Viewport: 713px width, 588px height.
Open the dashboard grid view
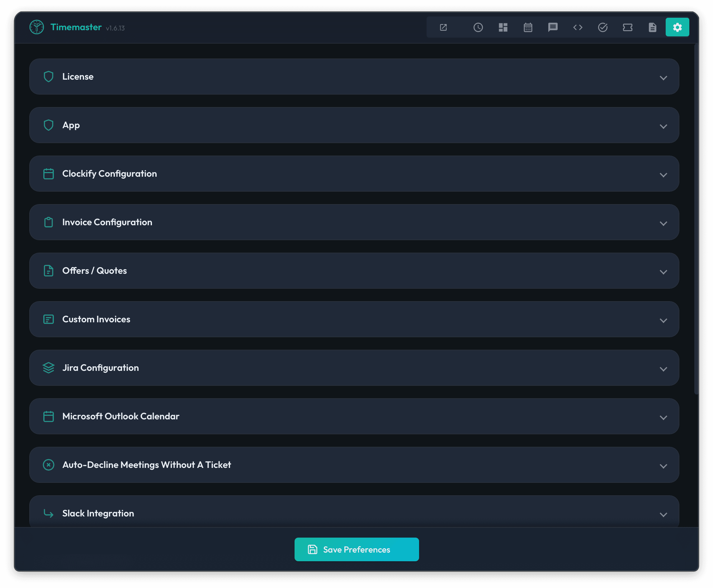point(503,27)
